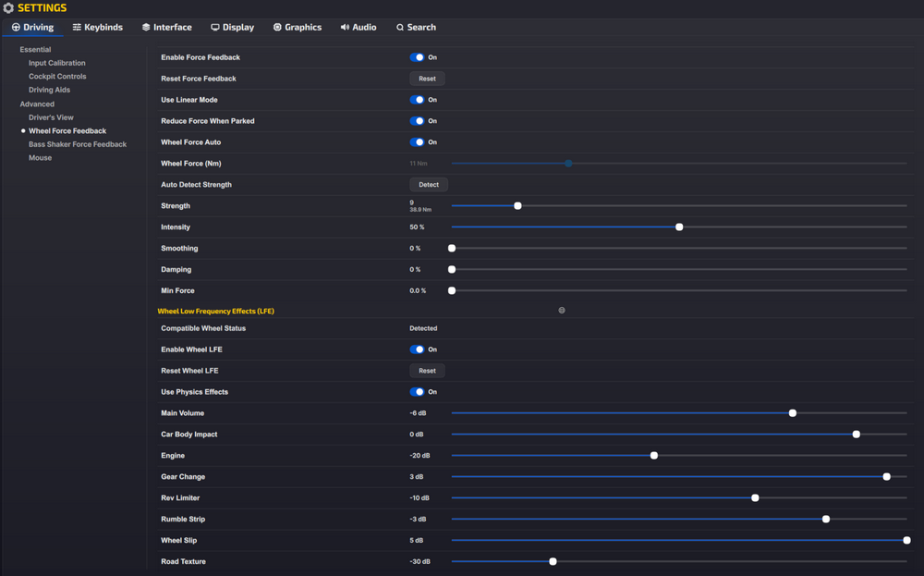This screenshot has height=576, width=924.
Task: Open the Display settings tab
Action: click(x=232, y=28)
